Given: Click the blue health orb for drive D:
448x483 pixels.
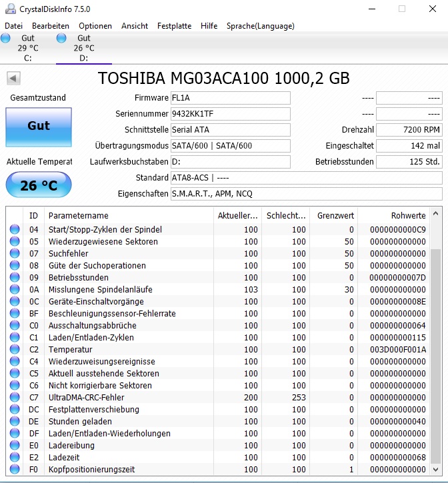Looking at the screenshot, I should pos(61,38).
